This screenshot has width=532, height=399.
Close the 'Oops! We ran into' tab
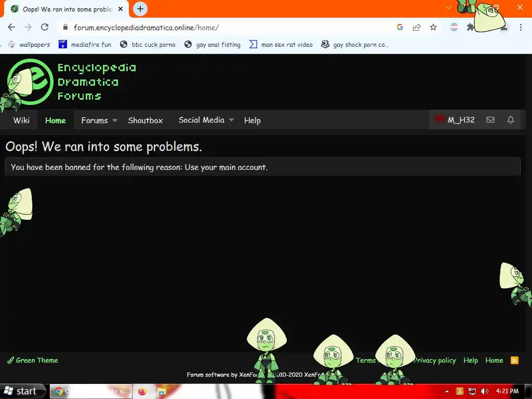click(121, 9)
